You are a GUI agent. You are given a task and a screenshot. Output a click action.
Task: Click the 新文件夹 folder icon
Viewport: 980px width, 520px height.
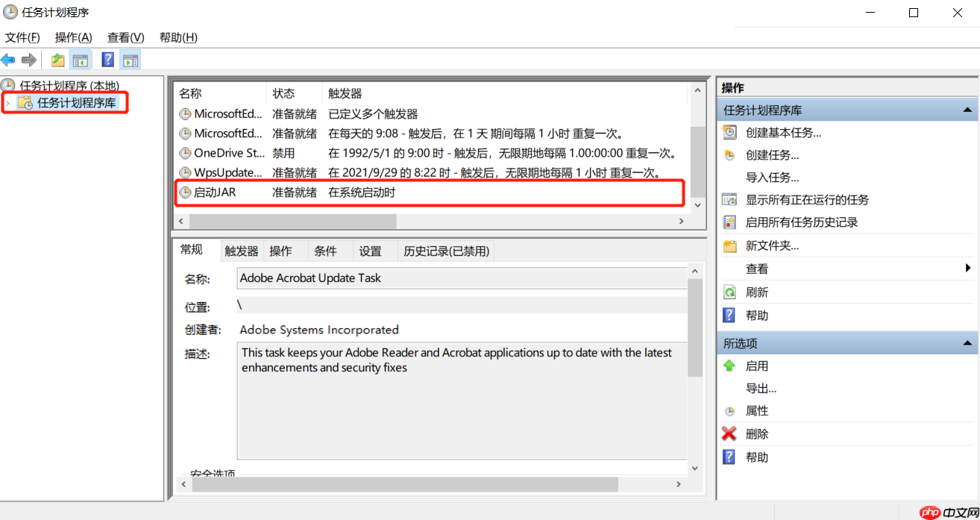coord(730,246)
